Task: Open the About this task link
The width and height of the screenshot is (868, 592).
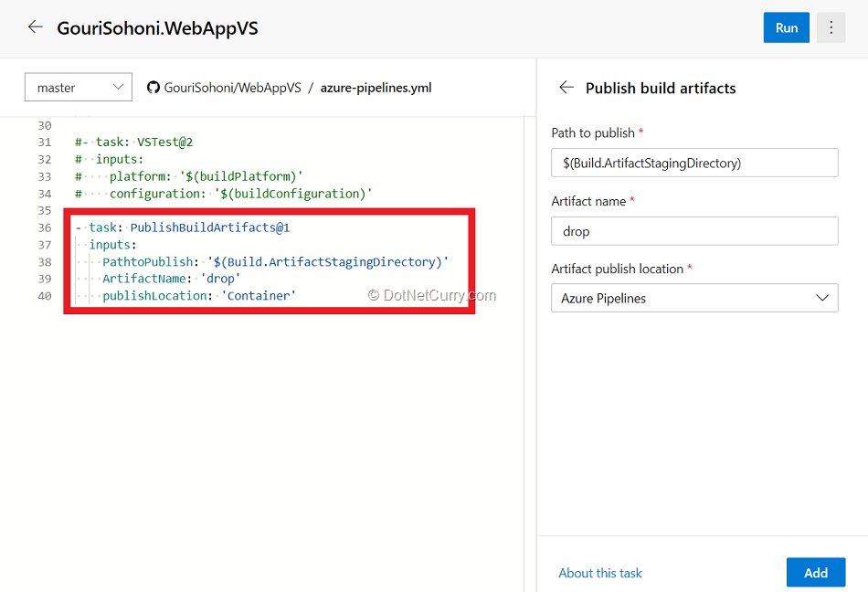Action: [600, 573]
